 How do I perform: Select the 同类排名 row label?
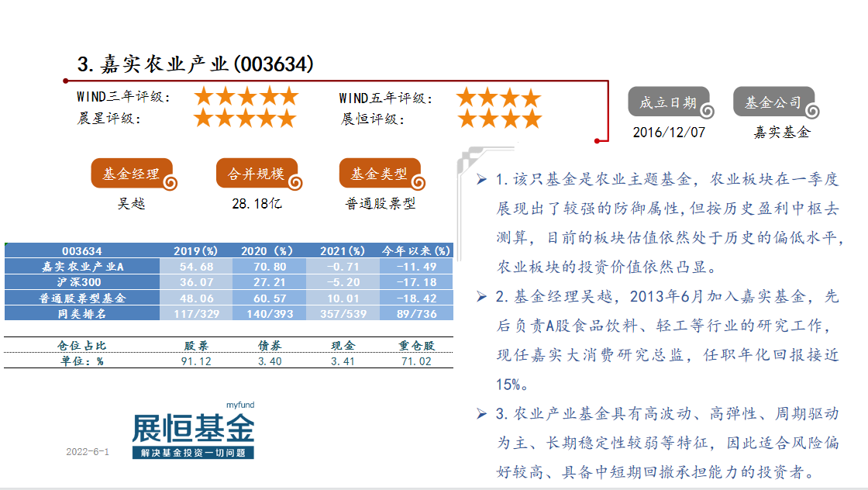click(82, 313)
